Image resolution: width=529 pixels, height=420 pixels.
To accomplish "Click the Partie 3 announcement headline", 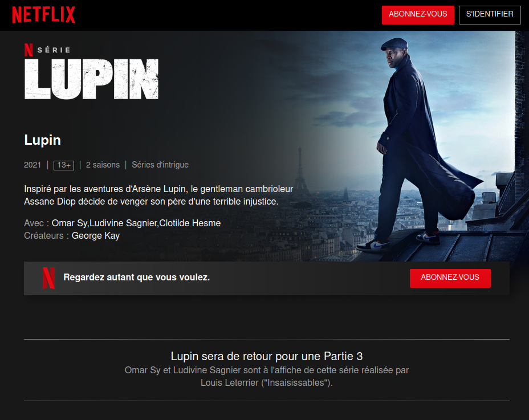I will pos(267,356).
